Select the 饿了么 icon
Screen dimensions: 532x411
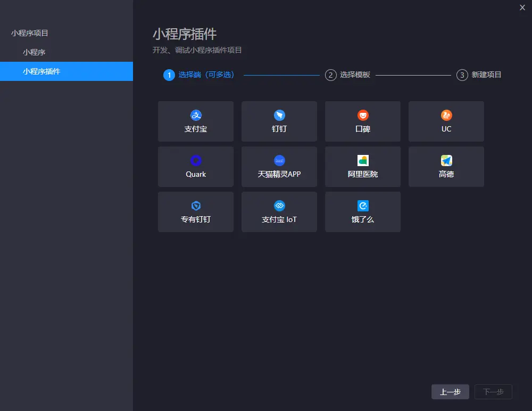pyautogui.click(x=363, y=205)
